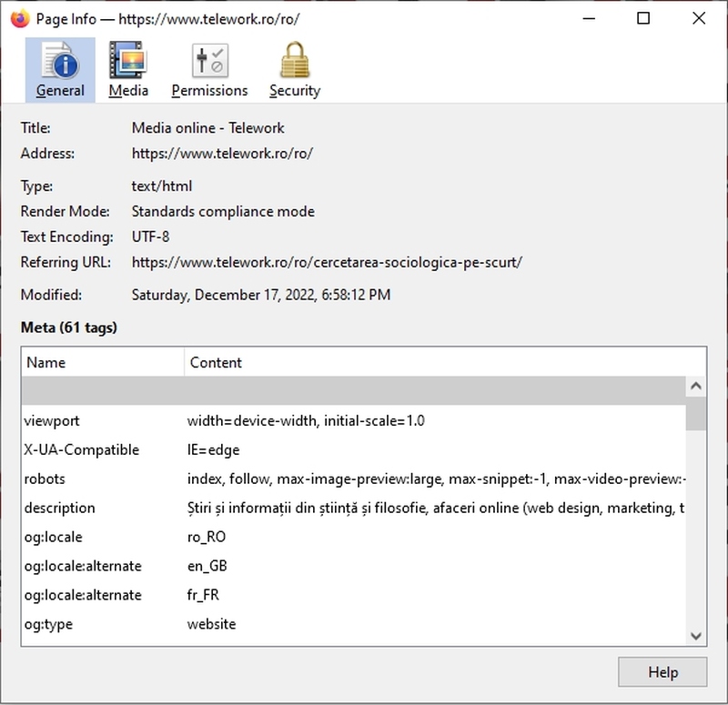Click the Render Mode value

(x=223, y=212)
